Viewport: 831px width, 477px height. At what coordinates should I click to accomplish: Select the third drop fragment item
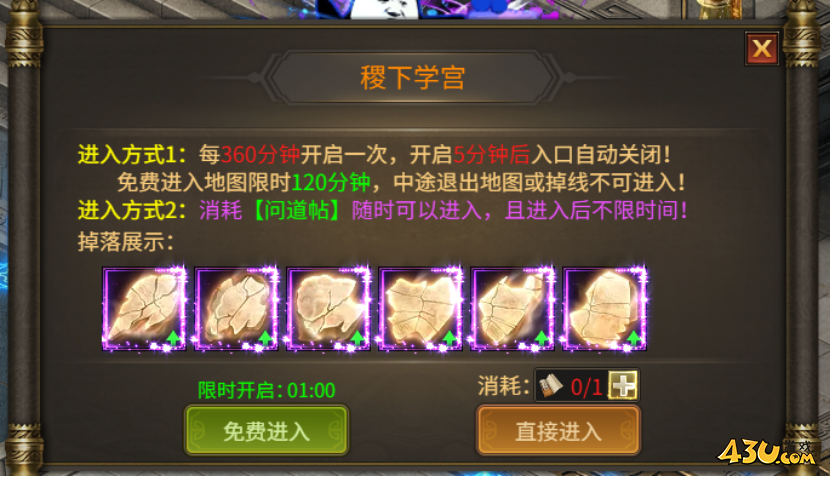[329, 309]
